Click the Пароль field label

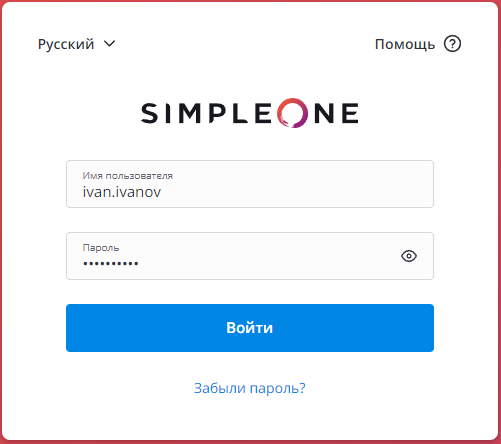tap(101, 248)
